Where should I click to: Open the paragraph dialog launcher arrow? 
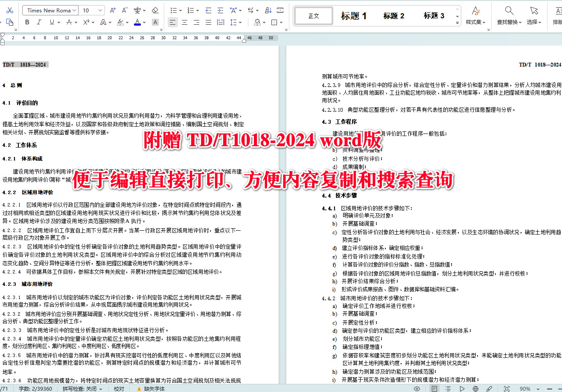[x=287, y=30]
